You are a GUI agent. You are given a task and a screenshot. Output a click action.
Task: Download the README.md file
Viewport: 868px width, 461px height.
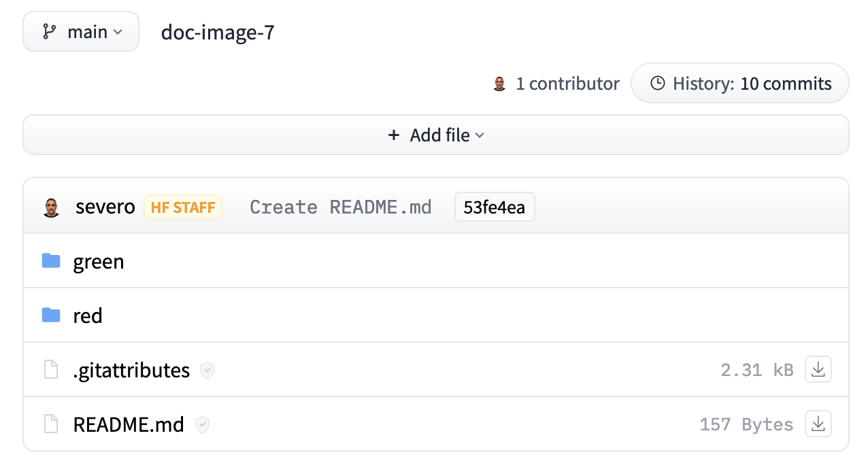[818, 424]
